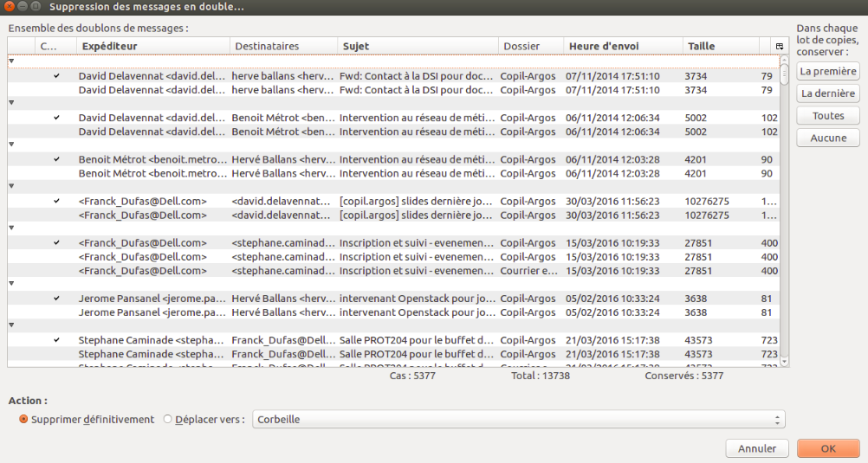Toggle keep checkmark on first Benoit Métrot sender row
Screen dimensions: 868x463
click(56, 159)
